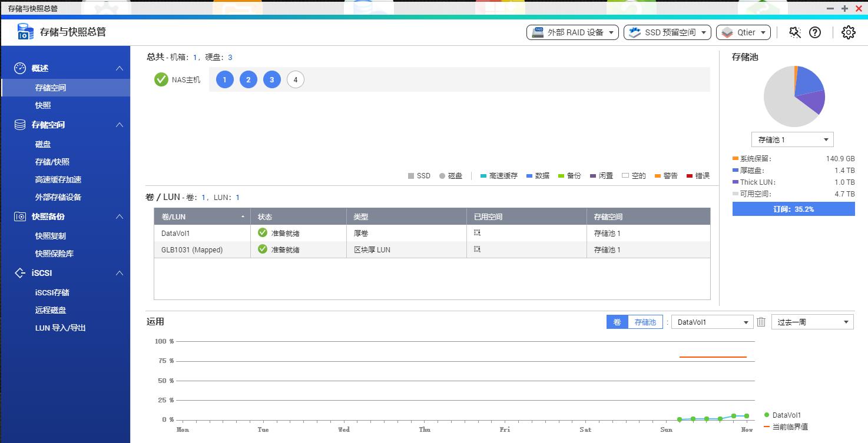868x443 pixels.
Task: Open the global settings gear icon
Action: tap(848, 33)
